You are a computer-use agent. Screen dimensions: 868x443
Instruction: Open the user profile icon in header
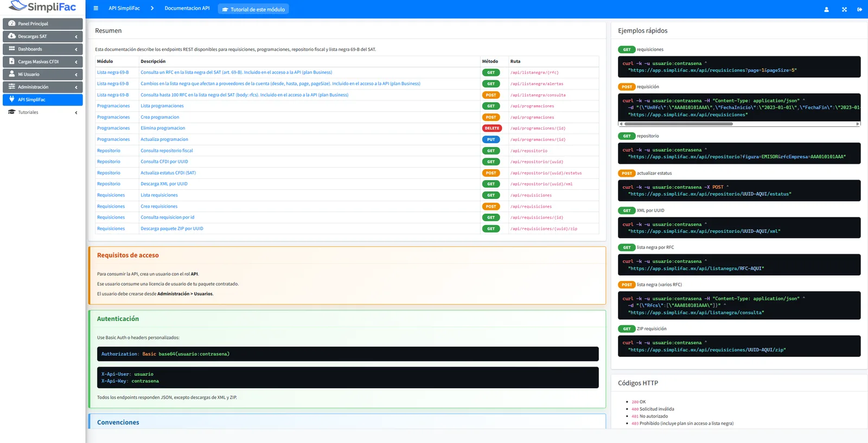pos(826,9)
